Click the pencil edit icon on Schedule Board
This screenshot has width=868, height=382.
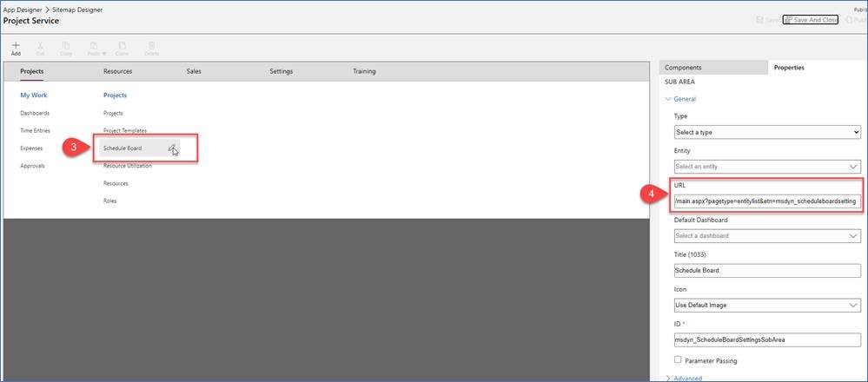coord(173,148)
